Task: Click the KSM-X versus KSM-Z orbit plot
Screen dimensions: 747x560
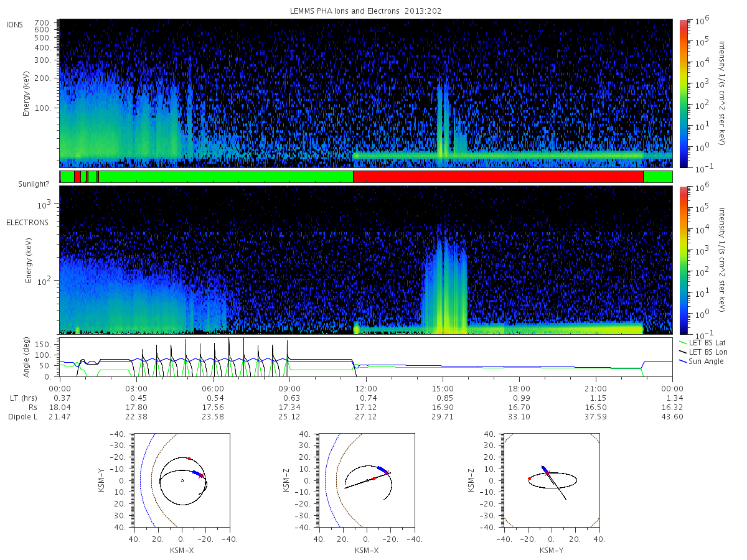Action: (366, 480)
